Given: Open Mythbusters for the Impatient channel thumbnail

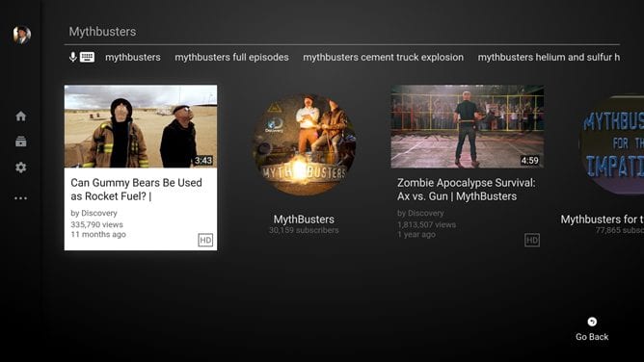Looking at the screenshot, I should [611, 144].
